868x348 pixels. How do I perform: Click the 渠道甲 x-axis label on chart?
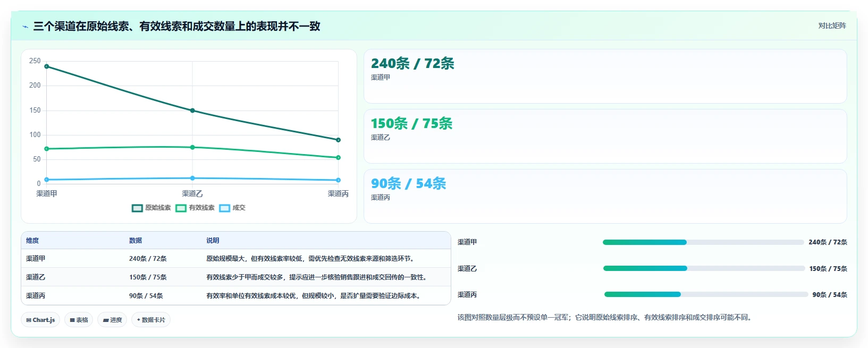[x=47, y=194]
